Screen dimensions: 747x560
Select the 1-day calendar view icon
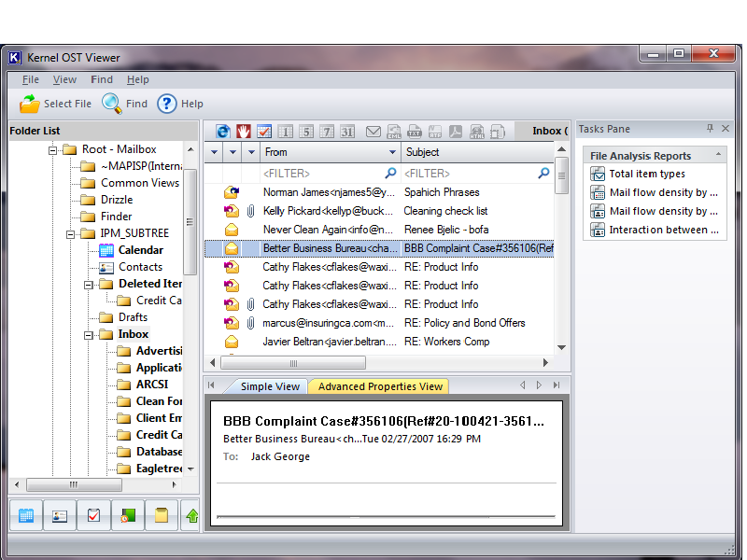point(285,131)
